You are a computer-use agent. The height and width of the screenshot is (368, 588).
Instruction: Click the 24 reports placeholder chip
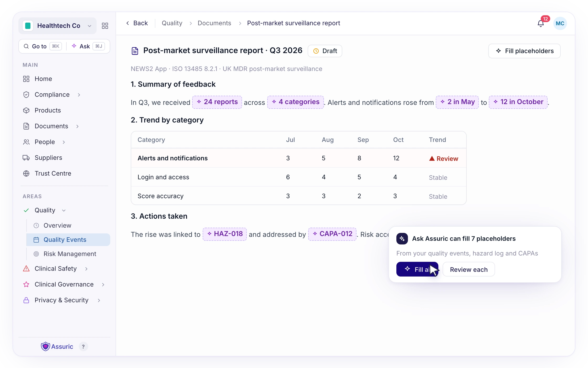click(217, 102)
